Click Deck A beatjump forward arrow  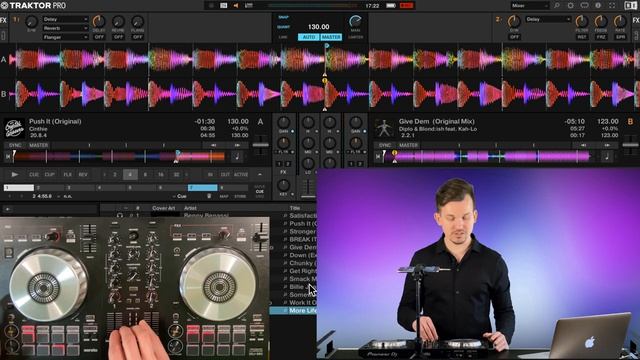pos(237,145)
